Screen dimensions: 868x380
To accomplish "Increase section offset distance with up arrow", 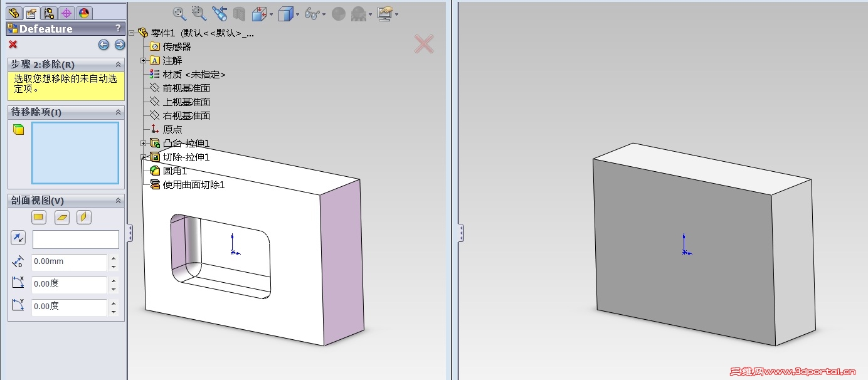I will [114, 258].
